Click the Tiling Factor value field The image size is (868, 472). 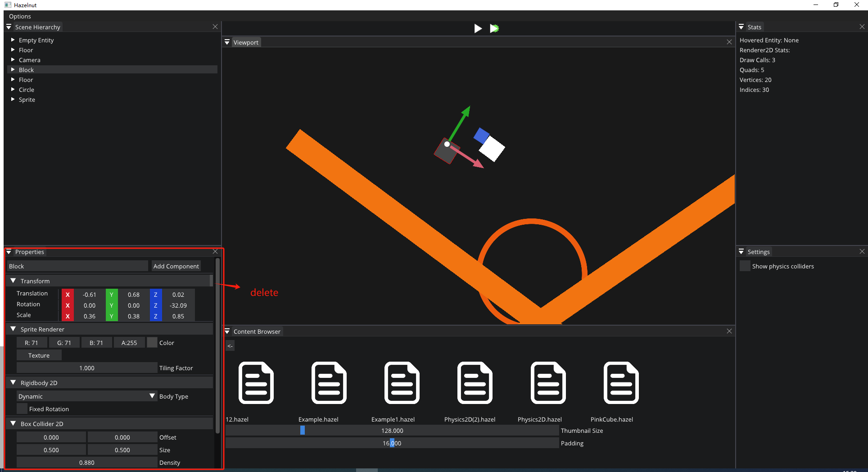click(87, 368)
